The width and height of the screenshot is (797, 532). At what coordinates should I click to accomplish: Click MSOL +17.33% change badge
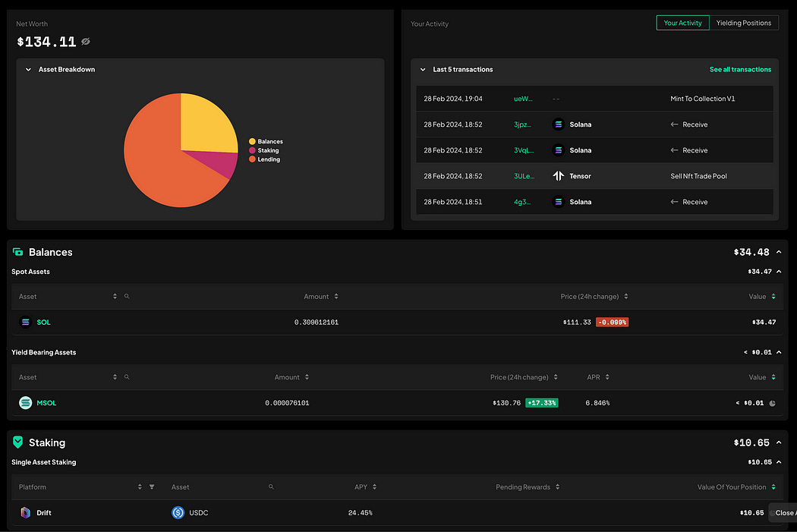542,403
